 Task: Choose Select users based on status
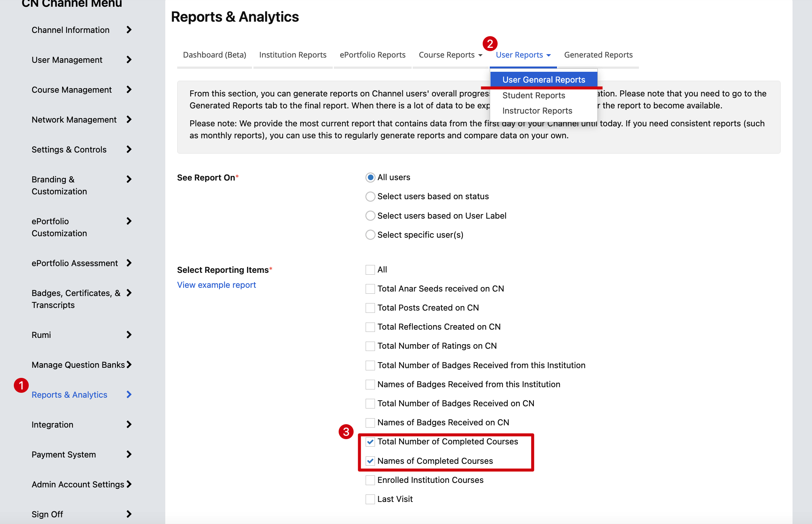[370, 197]
